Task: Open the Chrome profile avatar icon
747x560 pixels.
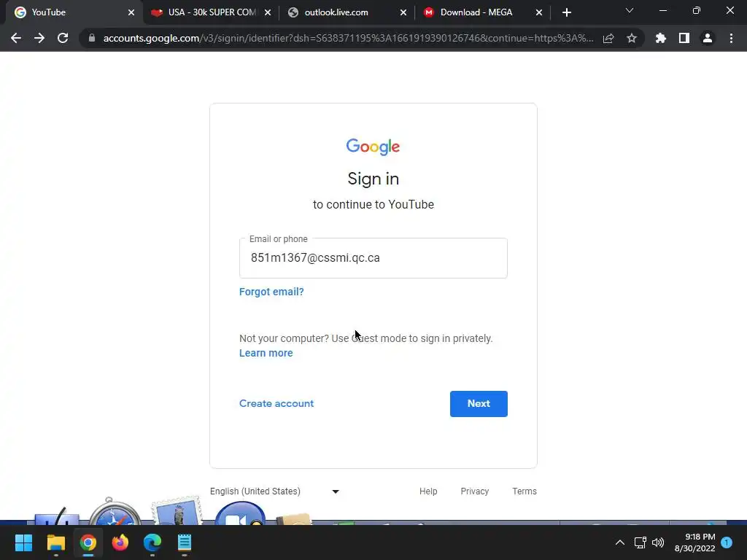Action: tap(708, 38)
